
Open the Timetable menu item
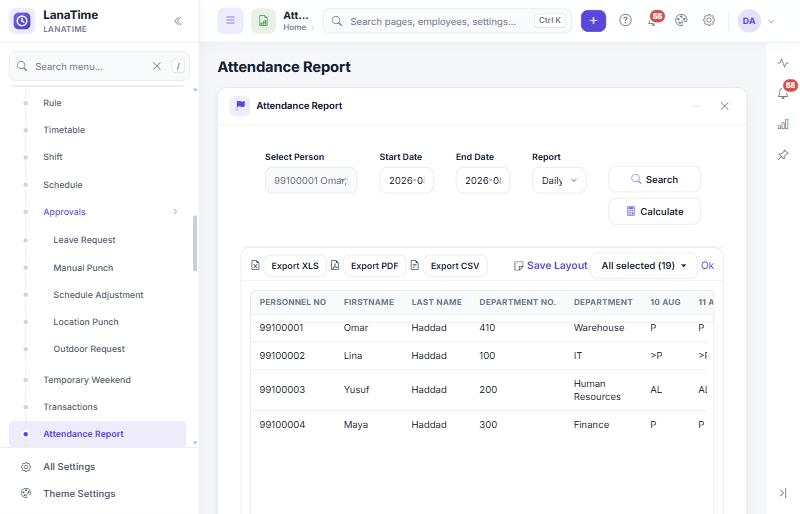coord(64,130)
